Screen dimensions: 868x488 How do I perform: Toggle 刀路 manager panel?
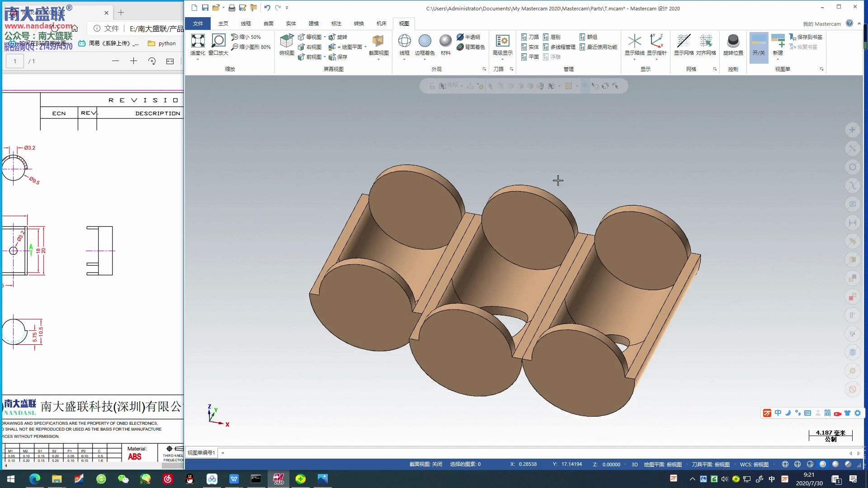tap(530, 37)
